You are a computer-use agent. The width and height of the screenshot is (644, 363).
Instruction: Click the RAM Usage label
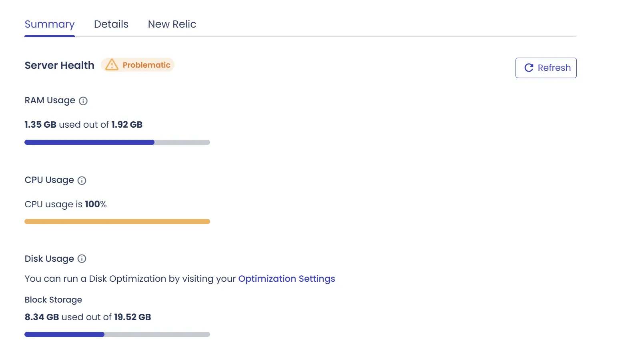coord(50,100)
